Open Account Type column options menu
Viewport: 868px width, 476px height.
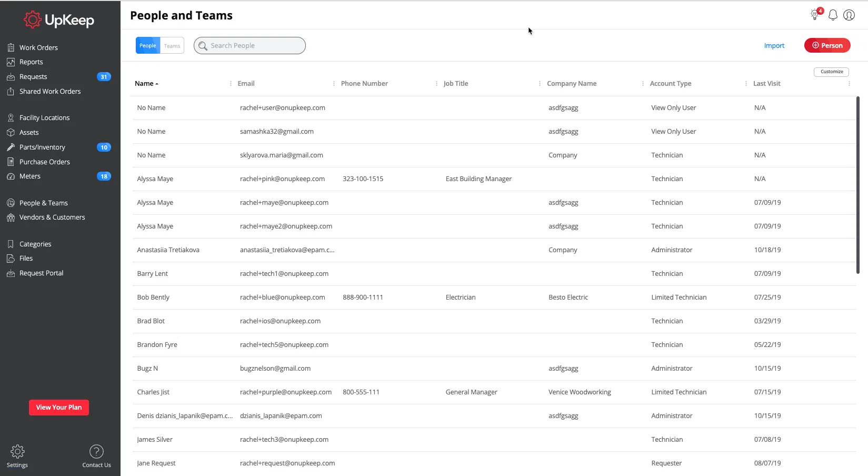pos(746,84)
